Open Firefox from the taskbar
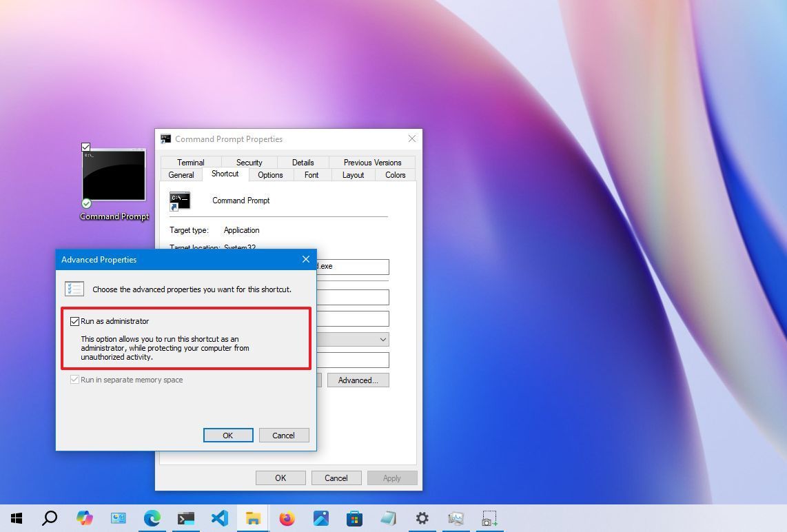The width and height of the screenshot is (787, 532). [287, 518]
